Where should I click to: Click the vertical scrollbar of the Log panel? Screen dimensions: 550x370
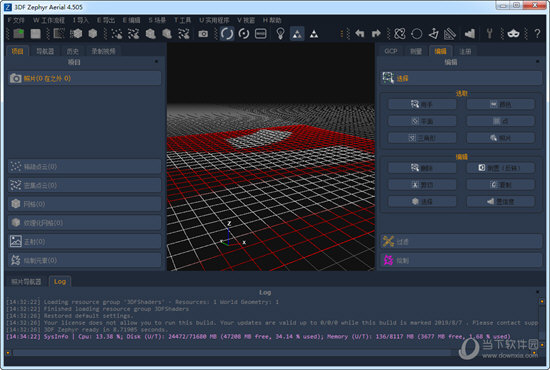(x=542, y=323)
